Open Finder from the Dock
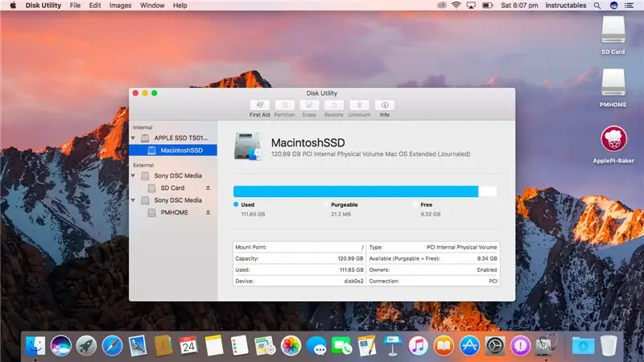Viewport: 644px width, 362px height. pyautogui.click(x=35, y=346)
